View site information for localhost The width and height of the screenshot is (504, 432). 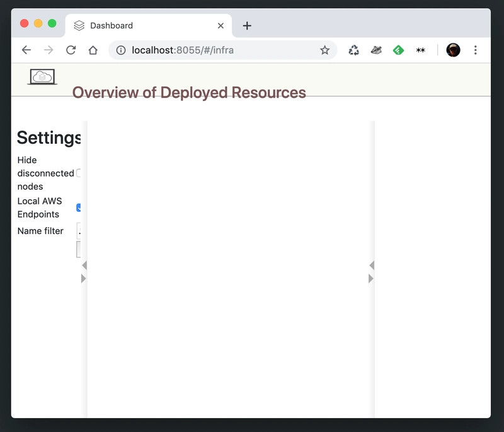(x=121, y=50)
